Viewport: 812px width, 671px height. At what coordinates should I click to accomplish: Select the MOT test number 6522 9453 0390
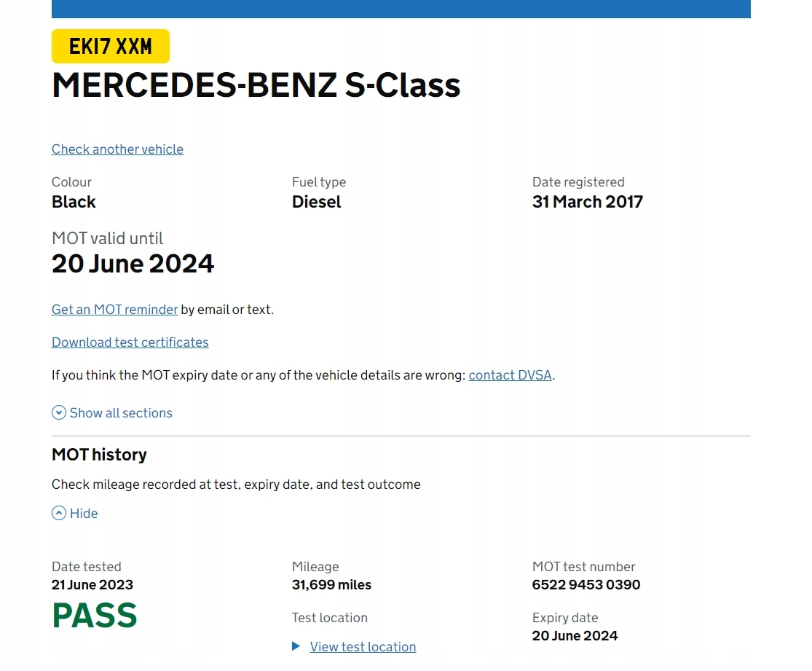pyautogui.click(x=586, y=585)
